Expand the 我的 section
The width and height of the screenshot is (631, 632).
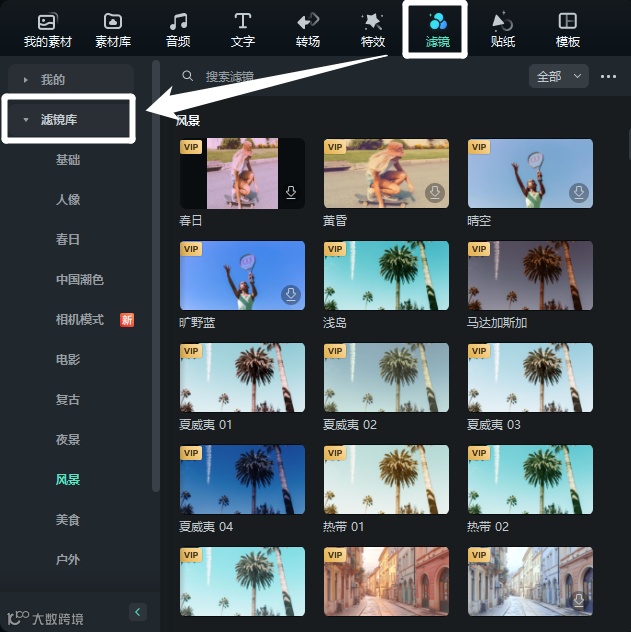pos(71,79)
